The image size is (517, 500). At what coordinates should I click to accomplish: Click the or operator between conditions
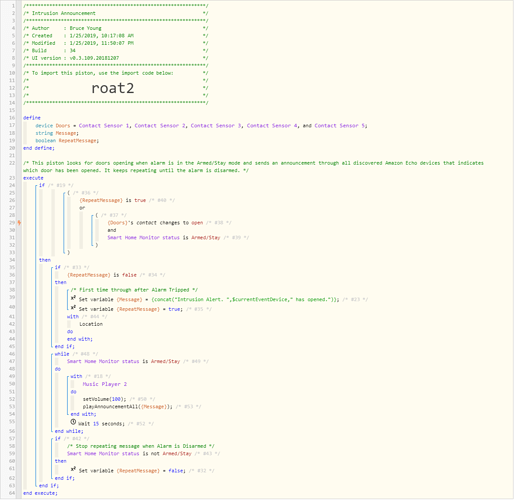point(82,208)
